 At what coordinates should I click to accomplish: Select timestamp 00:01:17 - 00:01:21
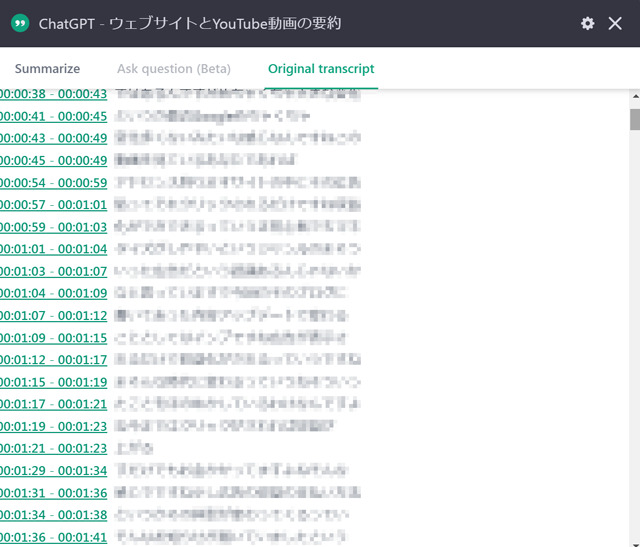click(53, 404)
